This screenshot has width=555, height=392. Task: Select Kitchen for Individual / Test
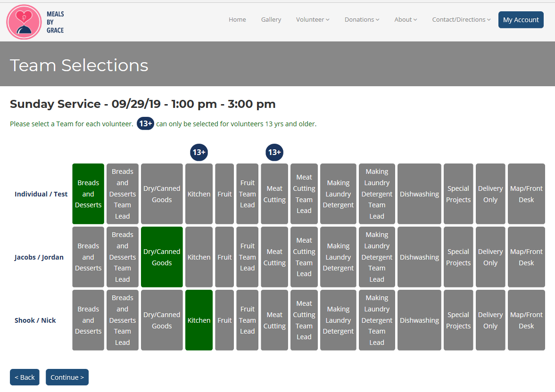click(x=199, y=194)
